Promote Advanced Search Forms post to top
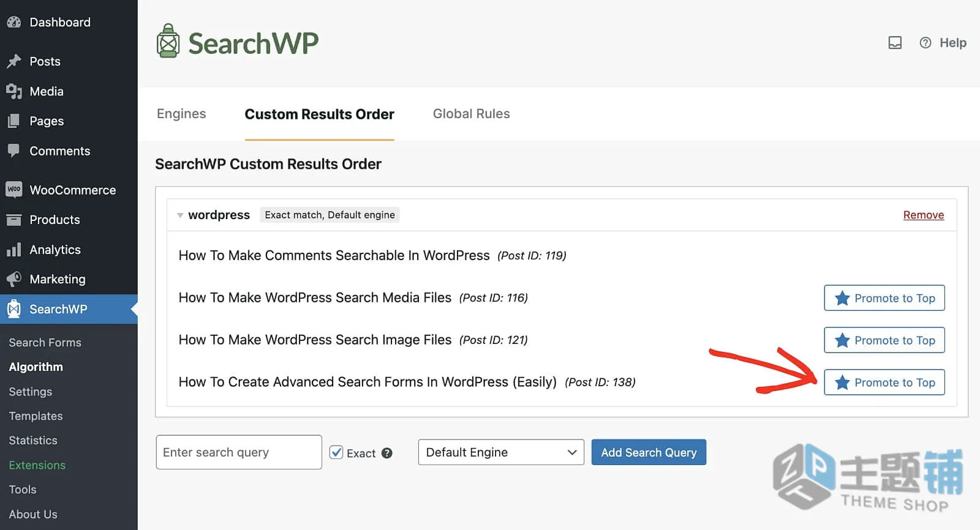Screen dimensions: 980x530 tap(884, 383)
